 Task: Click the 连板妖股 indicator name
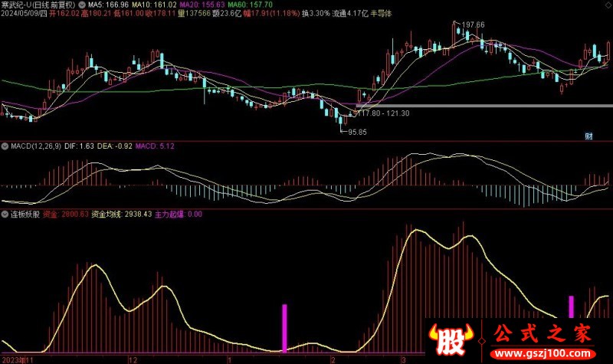[25, 215]
